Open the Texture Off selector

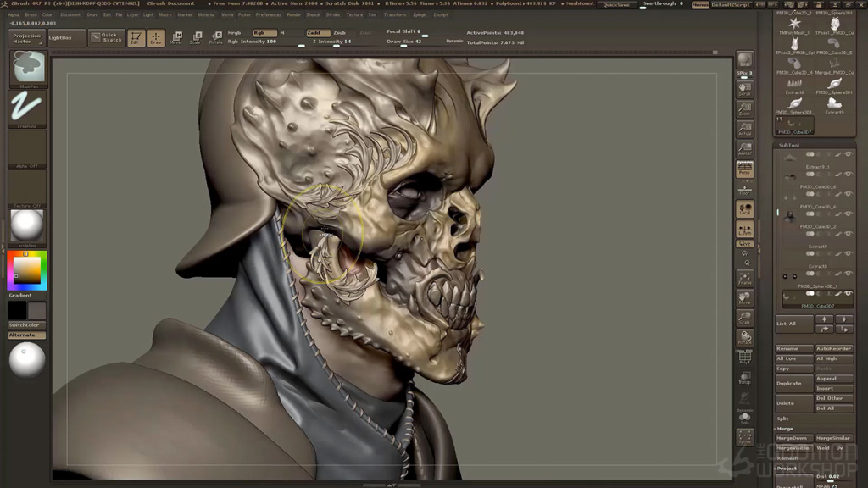(27, 189)
